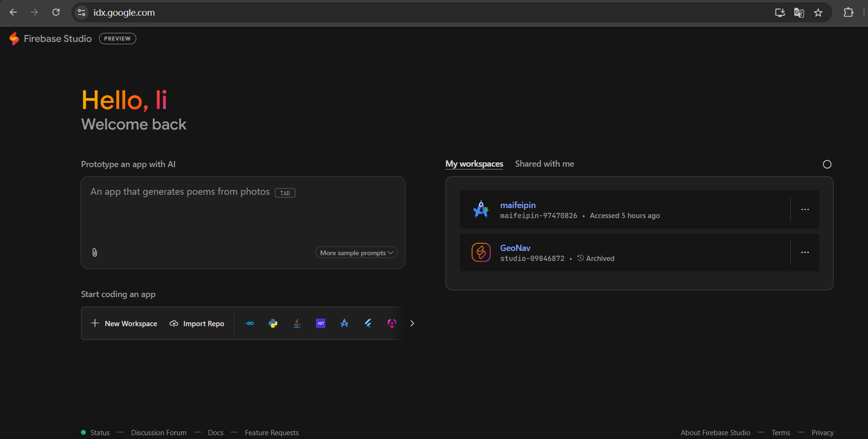
Task: Click the PREVIEW badge
Action: (117, 39)
